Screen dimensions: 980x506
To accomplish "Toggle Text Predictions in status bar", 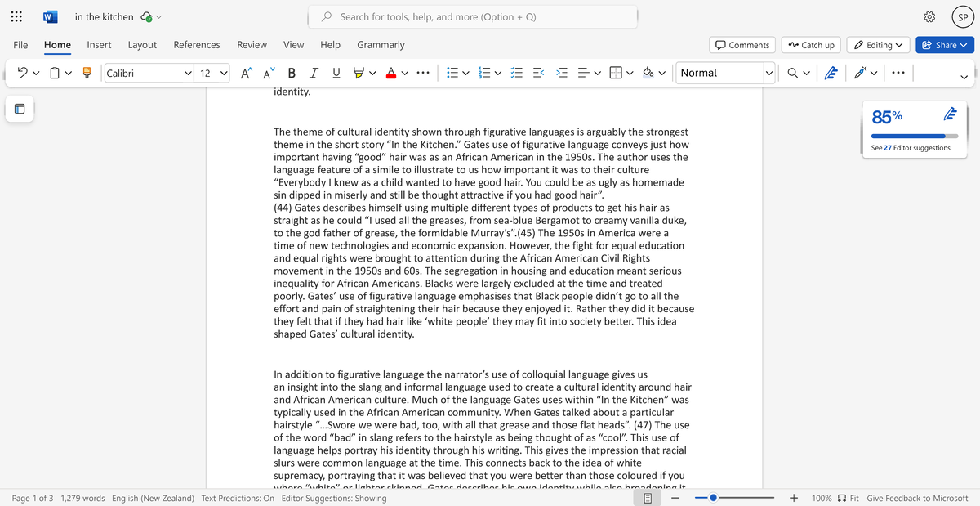I will click(x=238, y=498).
